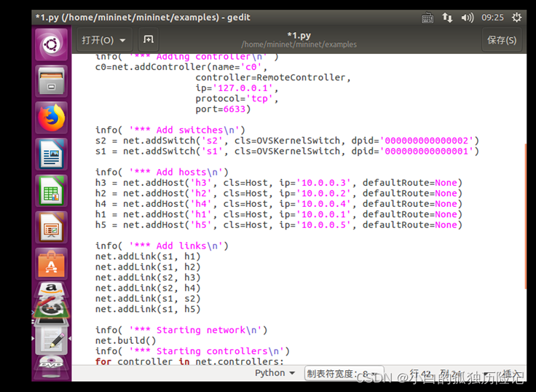Place cursor on c0=net.addController line
Viewport: 536px width, 392px height.
(x=181, y=67)
